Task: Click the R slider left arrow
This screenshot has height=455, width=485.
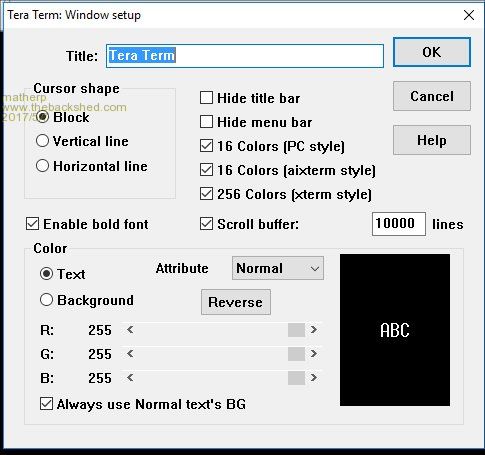Action: coord(130,330)
